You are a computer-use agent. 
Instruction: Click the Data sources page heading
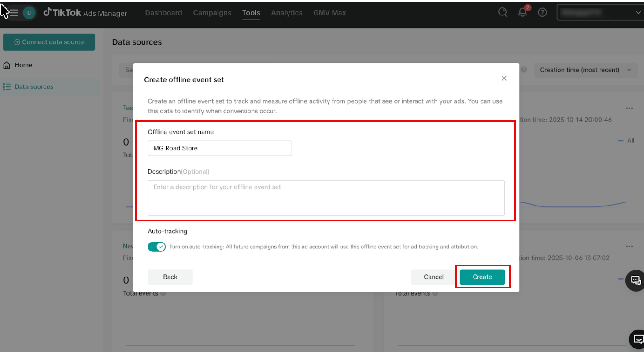coord(137,42)
